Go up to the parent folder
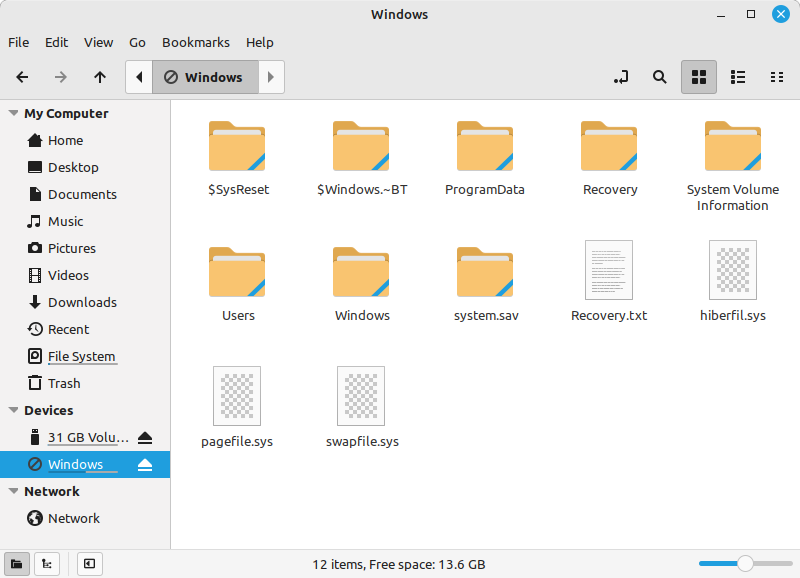 pos(100,77)
